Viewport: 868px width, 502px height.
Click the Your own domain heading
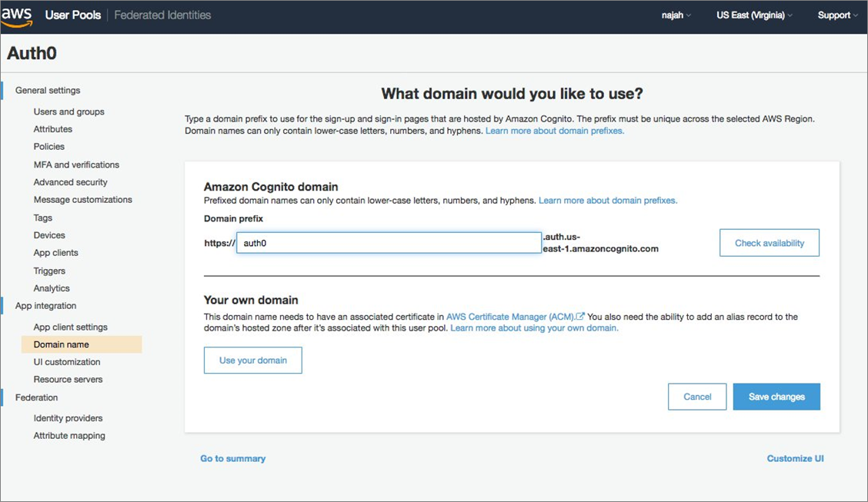pyautogui.click(x=251, y=301)
